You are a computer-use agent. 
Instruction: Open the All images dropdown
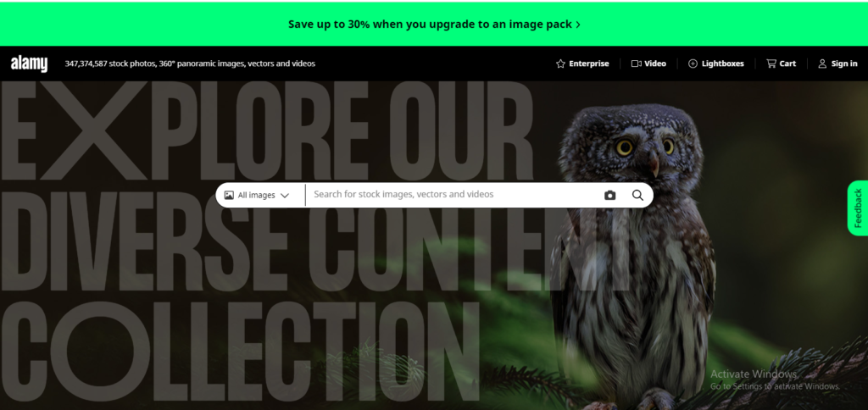(257, 196)
